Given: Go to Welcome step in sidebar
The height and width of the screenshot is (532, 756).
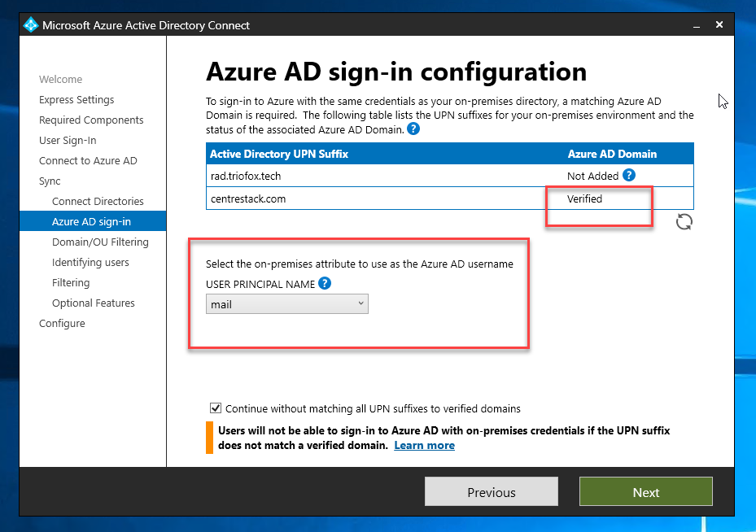Looking at the screenshot, I should click(x=61, y=79).
